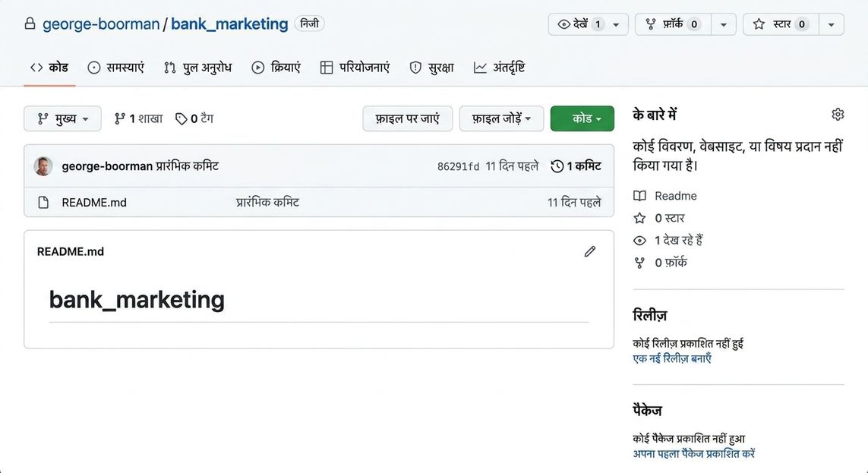This screenshot has width=868, height=473.
Task: Click the clock history icon
Action: click(557, 166)
